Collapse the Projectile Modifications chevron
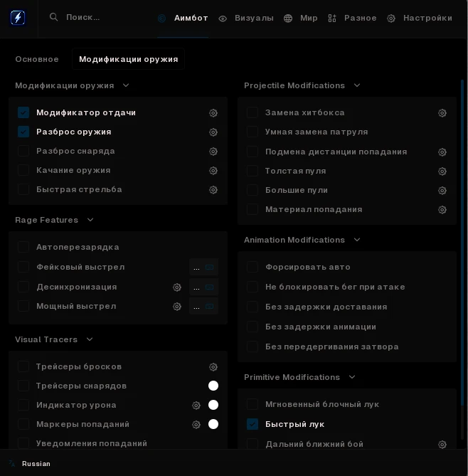Image resolution: width=468 pixels, height=476 pixels. click(x=357, y=85)
